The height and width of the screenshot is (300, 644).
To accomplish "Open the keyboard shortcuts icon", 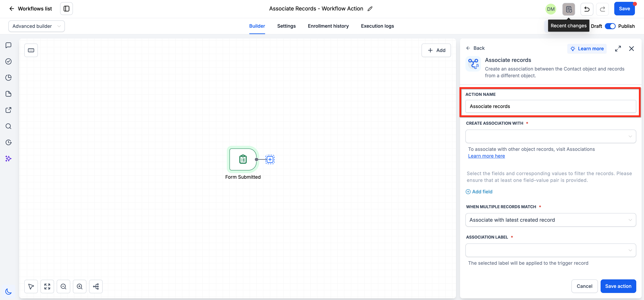I will [x=31, y=50].
